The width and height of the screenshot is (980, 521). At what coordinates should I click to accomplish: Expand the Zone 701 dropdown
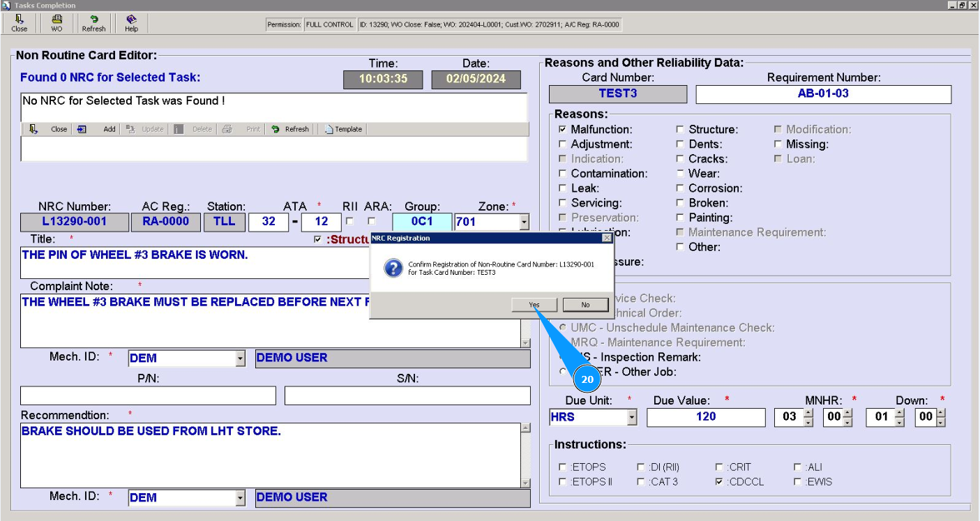[x=524, y=222]
